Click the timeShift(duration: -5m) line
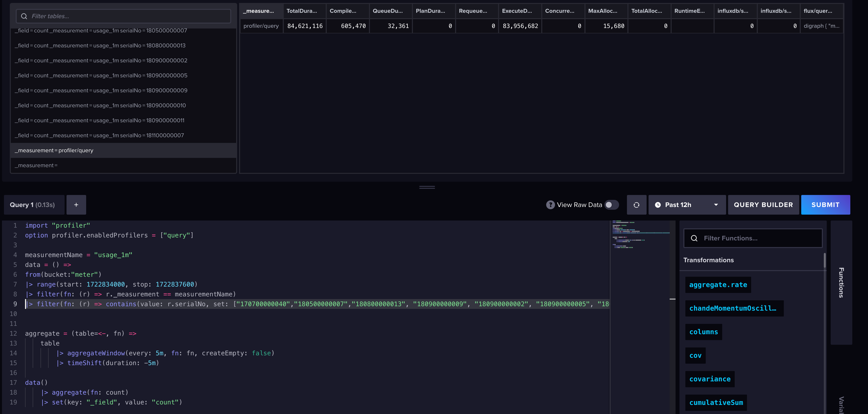This screenshot has width=868, height=414. click(x=108, y=363)
